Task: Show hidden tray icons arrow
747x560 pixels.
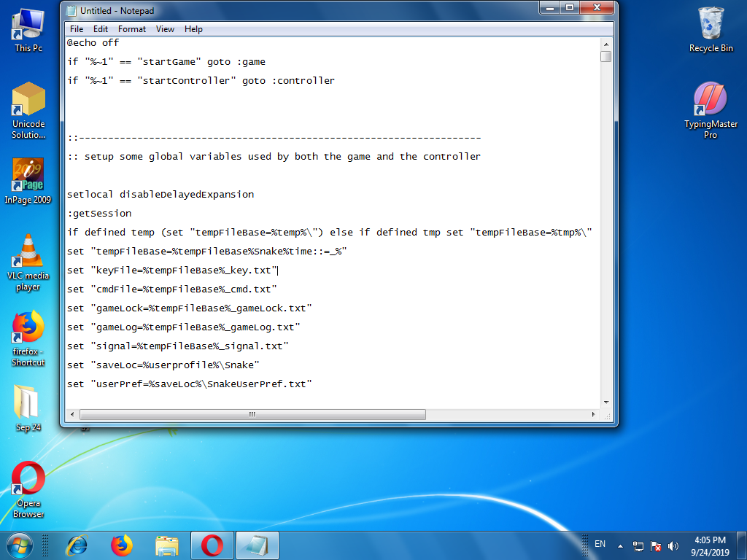Action: click(620, 546)
